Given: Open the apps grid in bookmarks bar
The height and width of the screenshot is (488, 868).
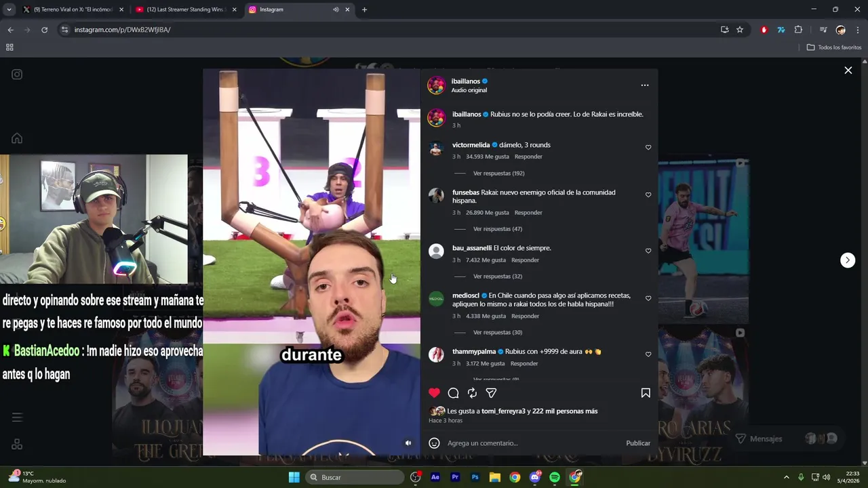Looking at the screenshot, I should [x=9, y=47].
